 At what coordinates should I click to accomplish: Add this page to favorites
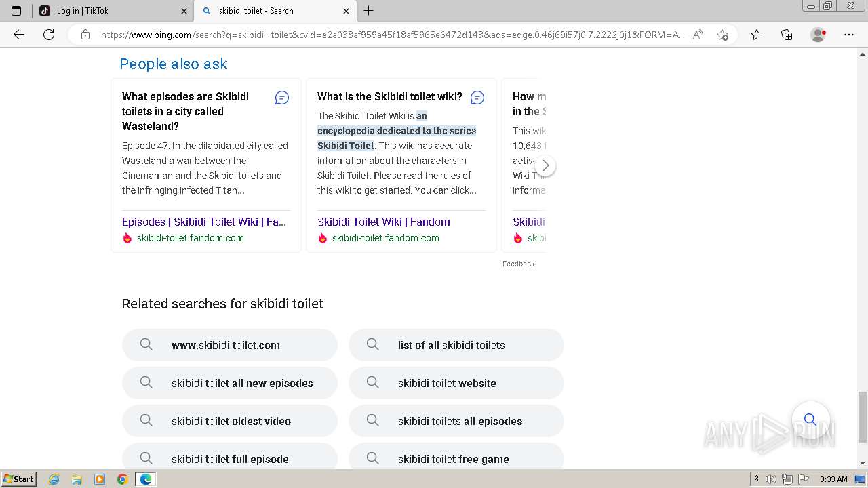point(722,35)
